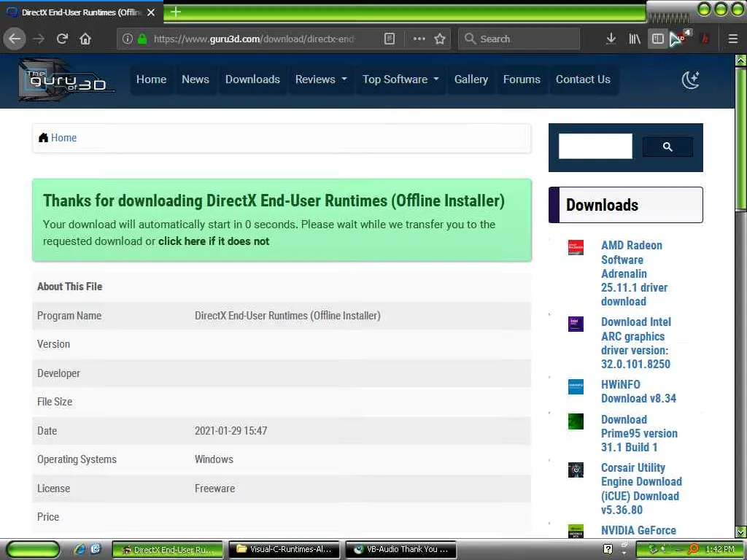Toggle dark mode with the moon icon

pos(691,79)
